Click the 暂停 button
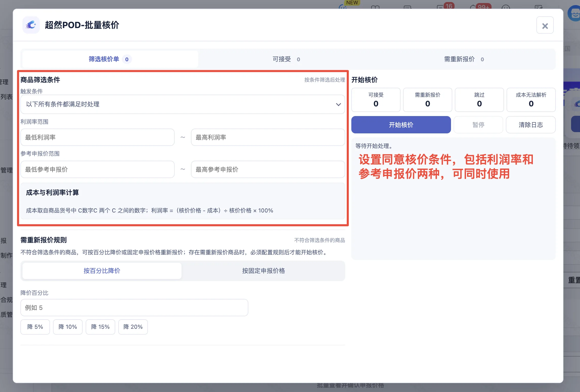This screenshot has width=580, height=392. [478, 125]
